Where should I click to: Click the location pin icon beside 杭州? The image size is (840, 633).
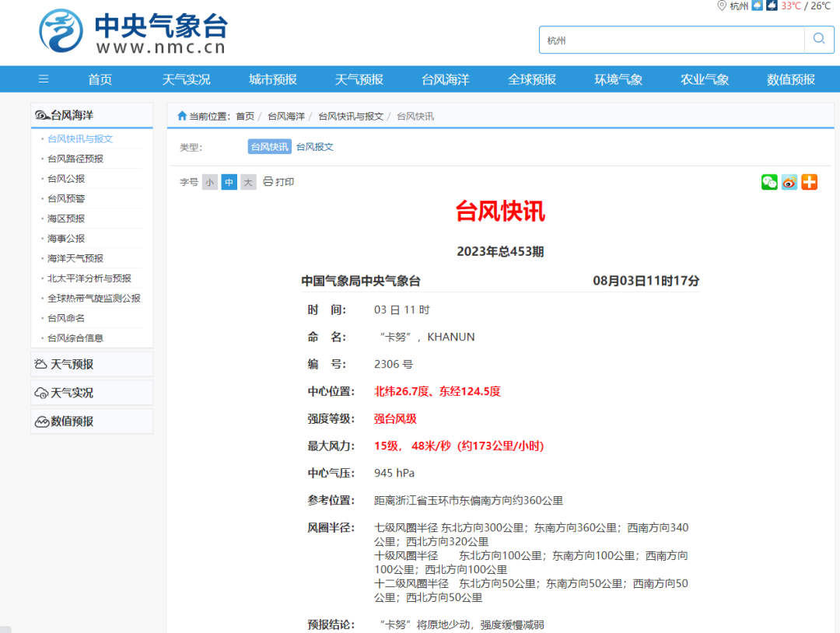[721, 5]
